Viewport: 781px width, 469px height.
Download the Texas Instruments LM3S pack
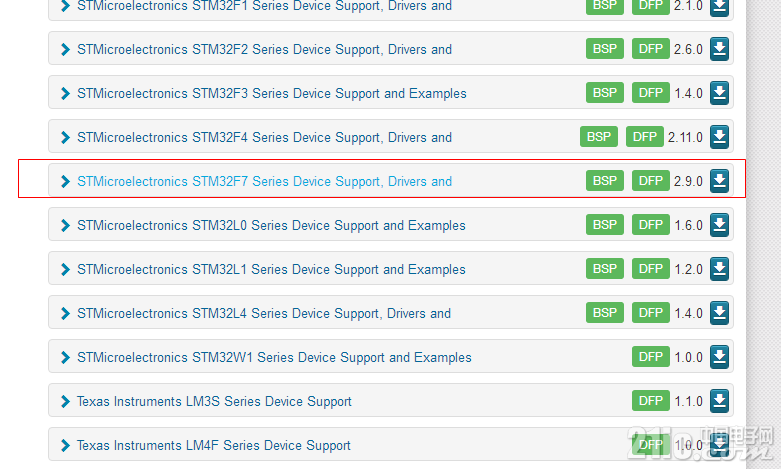coord(719,401)
